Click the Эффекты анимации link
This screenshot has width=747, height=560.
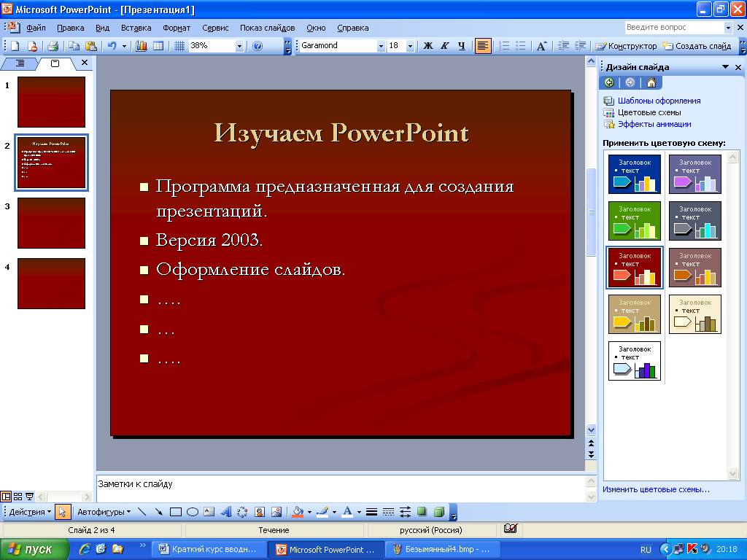tap(654, 124)
